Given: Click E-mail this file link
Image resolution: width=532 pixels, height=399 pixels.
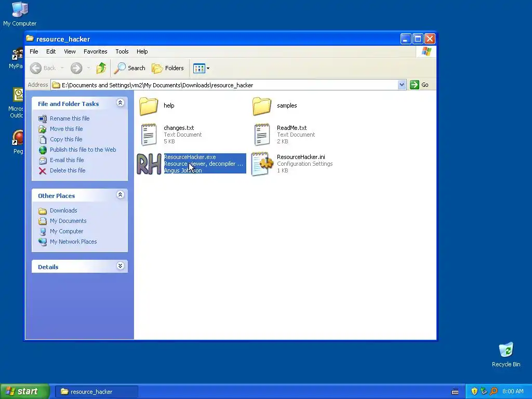Looking at the screenshot, I should [67, 160].
